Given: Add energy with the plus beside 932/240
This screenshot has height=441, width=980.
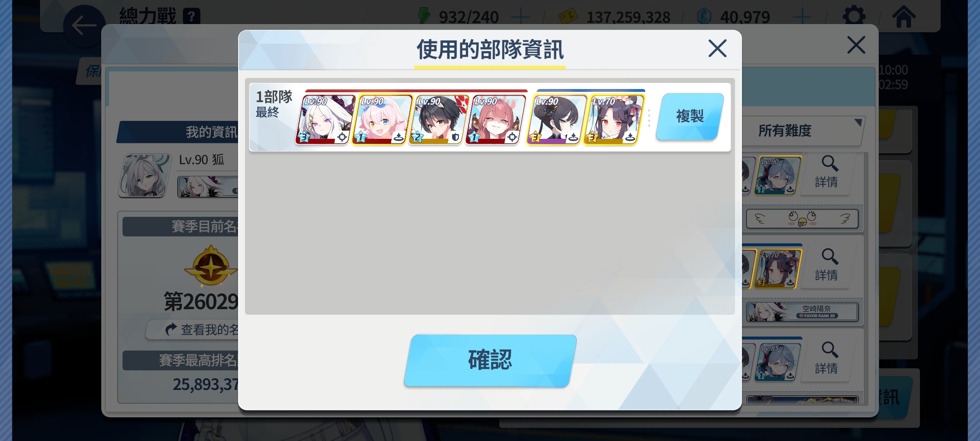Looking at the screenshot, I should coord(521,17).
